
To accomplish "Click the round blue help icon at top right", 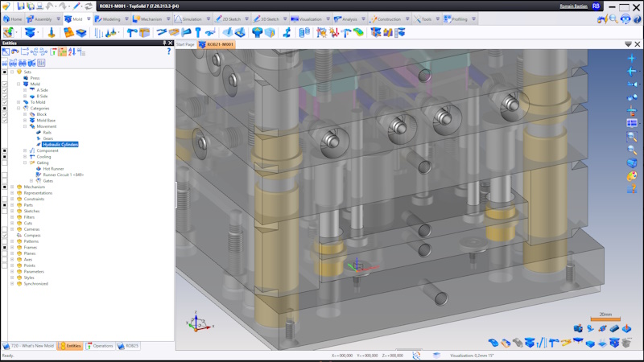I will [x=637, y=19].
